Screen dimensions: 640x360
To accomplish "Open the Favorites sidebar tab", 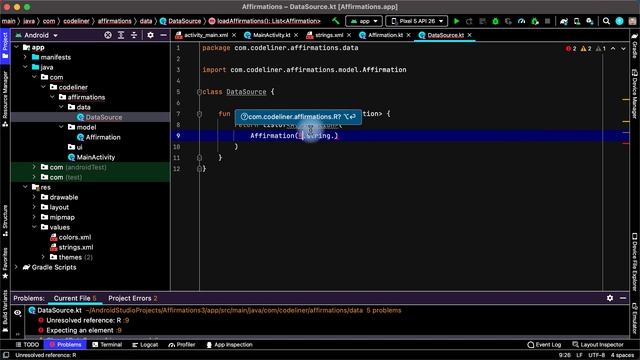I will tap(5, 263).
